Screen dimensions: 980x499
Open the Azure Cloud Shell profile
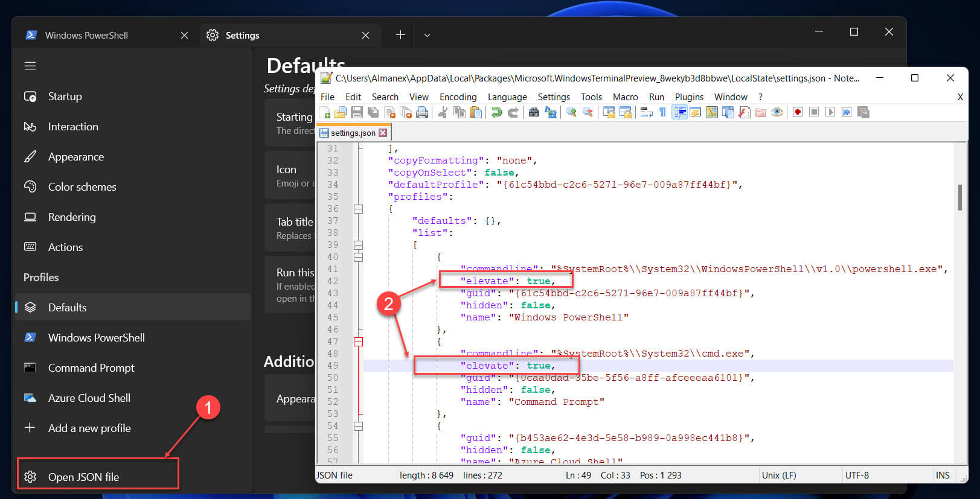(133, 398)
